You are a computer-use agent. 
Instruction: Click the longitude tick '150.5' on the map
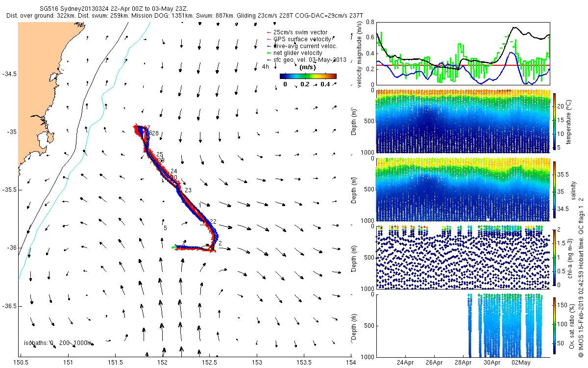(x=21, y=362)
